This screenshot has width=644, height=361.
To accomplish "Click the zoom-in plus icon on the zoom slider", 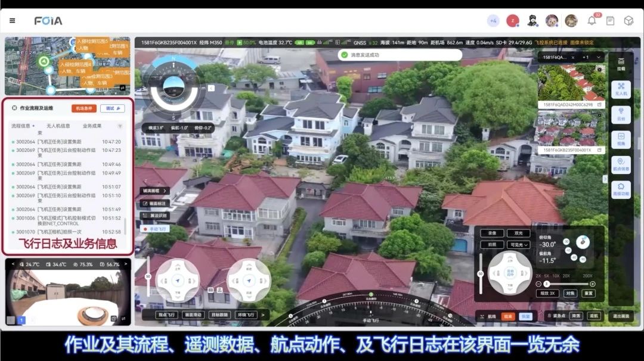I will (592, 284).
